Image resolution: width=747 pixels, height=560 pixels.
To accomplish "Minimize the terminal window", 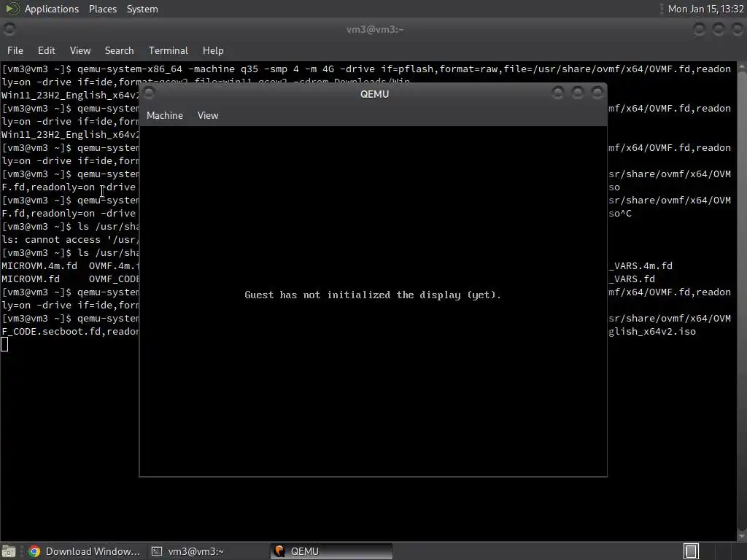I will (699, 29).
